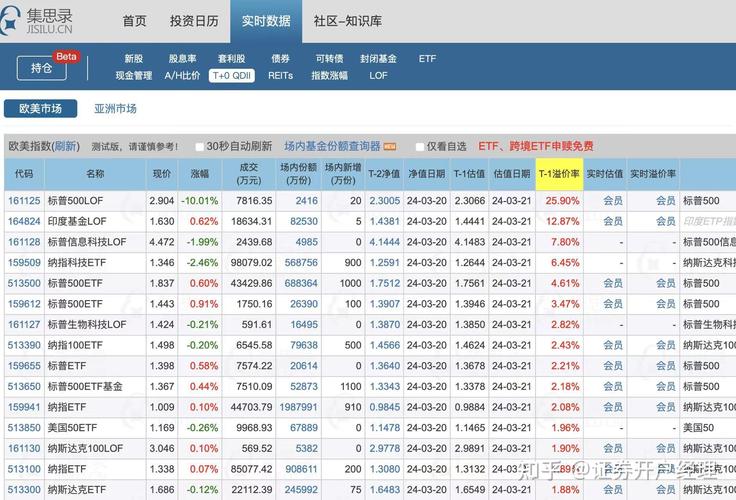The height and width of the screenshot is (500, 736).
Task: Click the 2416 场内份额 value link
Action: click(x=307, y=200)
